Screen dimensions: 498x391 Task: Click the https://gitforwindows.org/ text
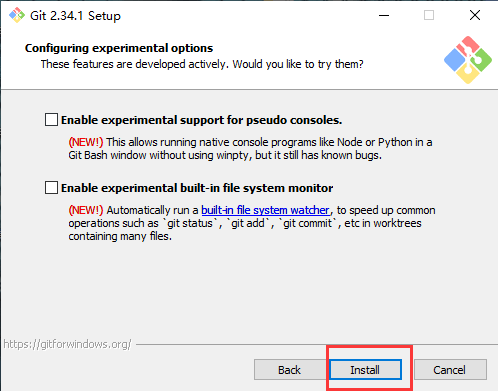(x=67, y=344)
